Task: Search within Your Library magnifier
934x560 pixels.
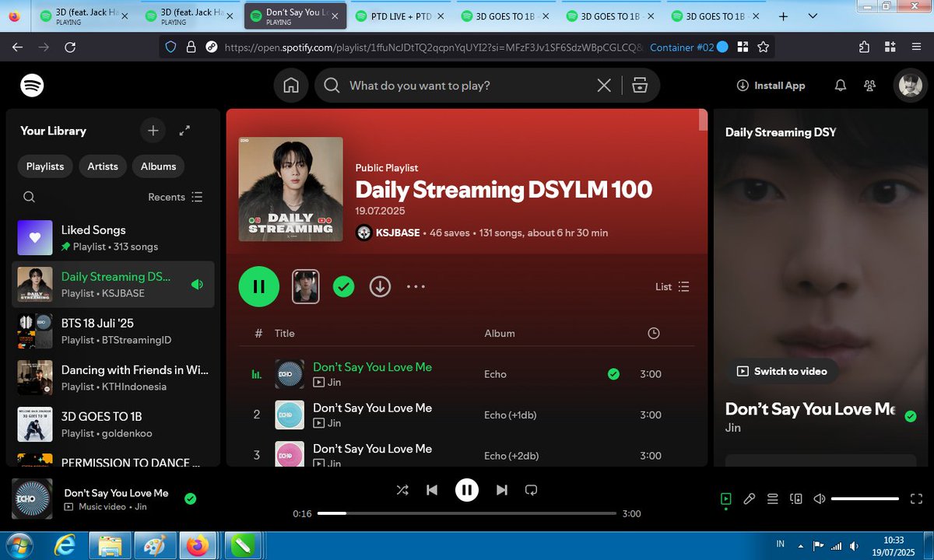Action: (x=29, y=197)
